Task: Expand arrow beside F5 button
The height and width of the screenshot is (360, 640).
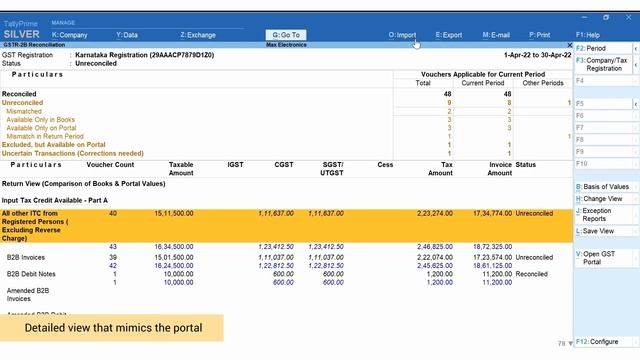Action: click(x=636, y=104)
